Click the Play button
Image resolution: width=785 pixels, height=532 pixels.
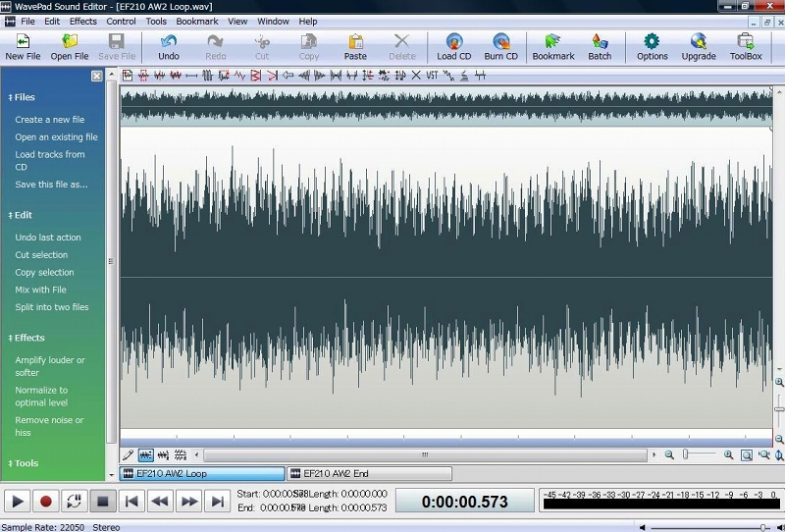[x=17, y=501]
